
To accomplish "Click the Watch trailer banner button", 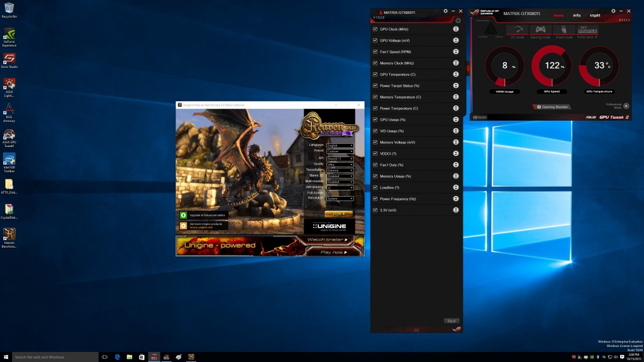I will point(327,239).
